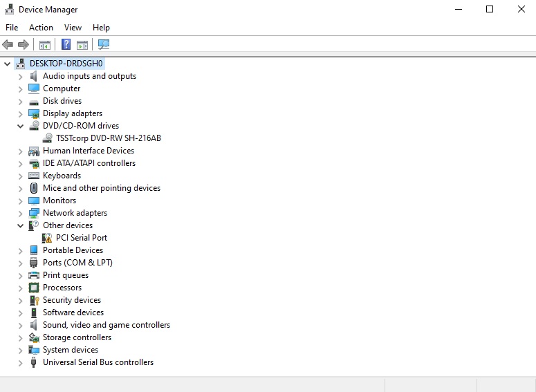Open the Action menu
The height and width of the screenshot is (392, 536).
click(x=41, y=28)
